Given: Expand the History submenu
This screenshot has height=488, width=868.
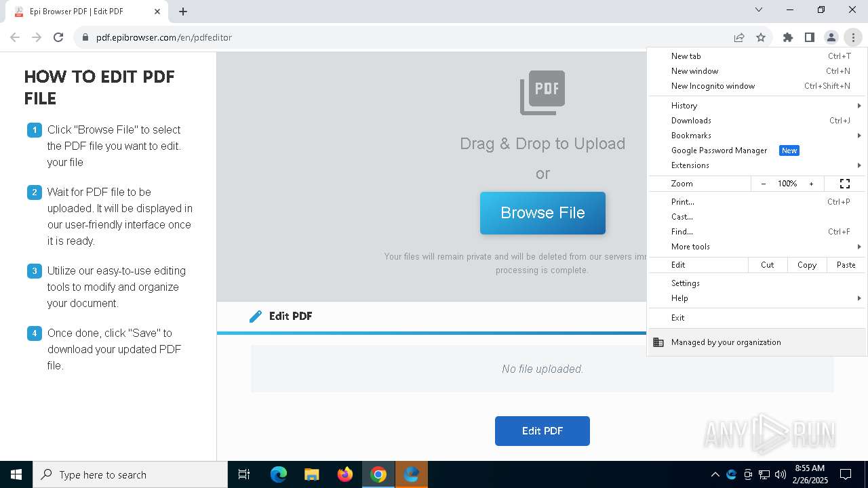Looking at the screenshot, I should pos(757,106).
